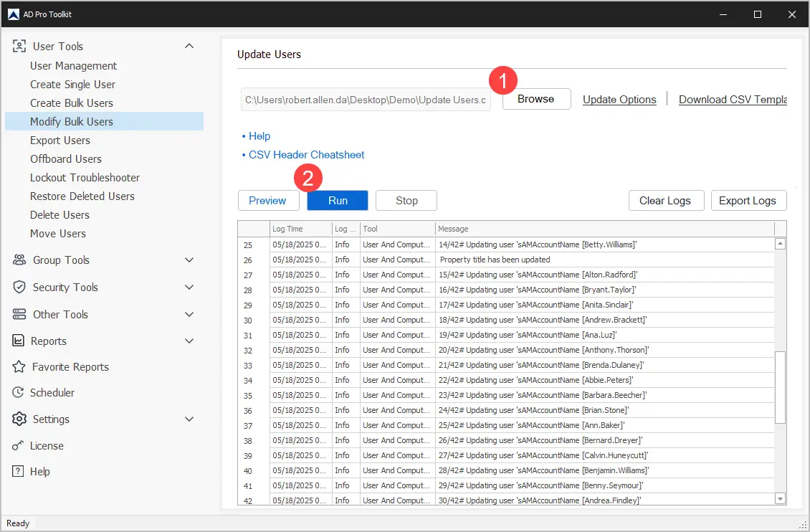Click the Settings gear icon
Viewport: 810px width, 532px height.
[19, 419]
